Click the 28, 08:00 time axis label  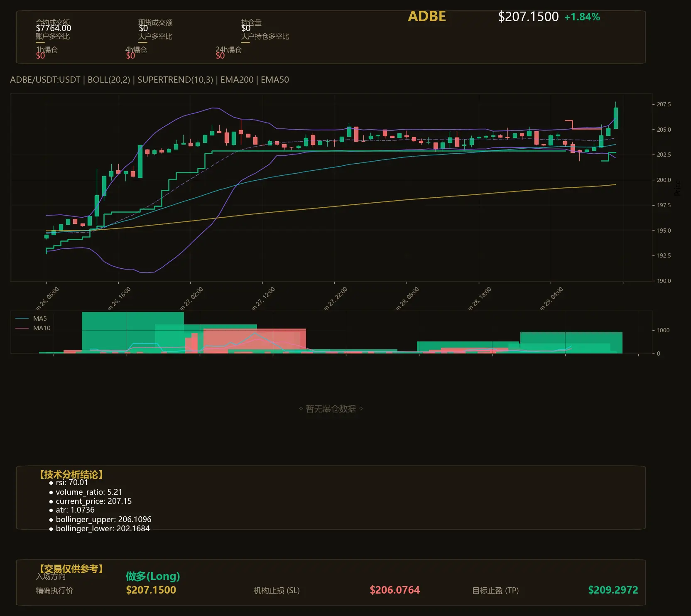pos(407,298)
